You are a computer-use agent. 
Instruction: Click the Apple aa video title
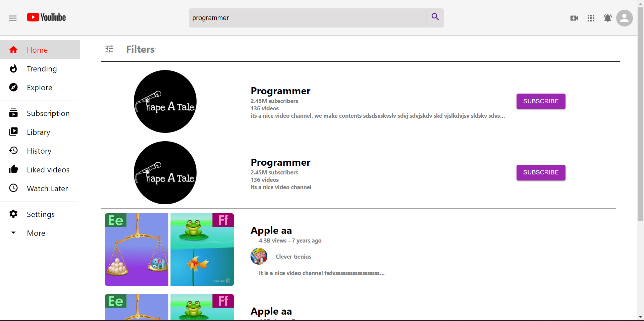click(271, 230)
